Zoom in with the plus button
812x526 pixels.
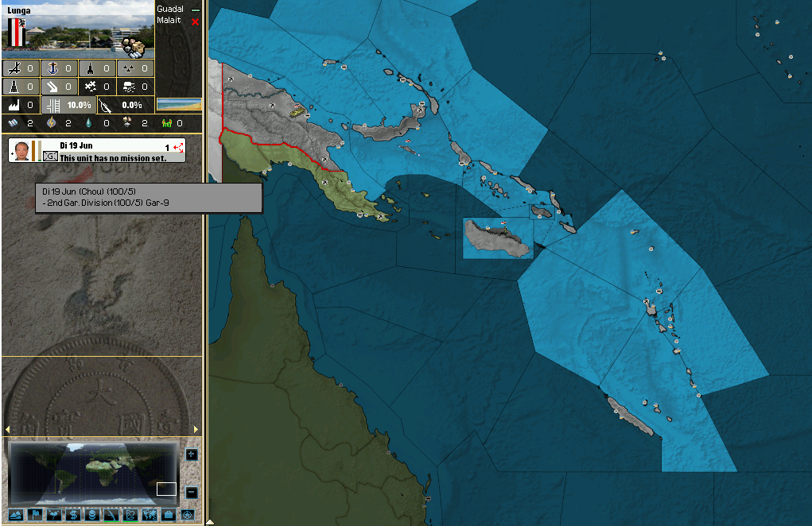point(191,454)
